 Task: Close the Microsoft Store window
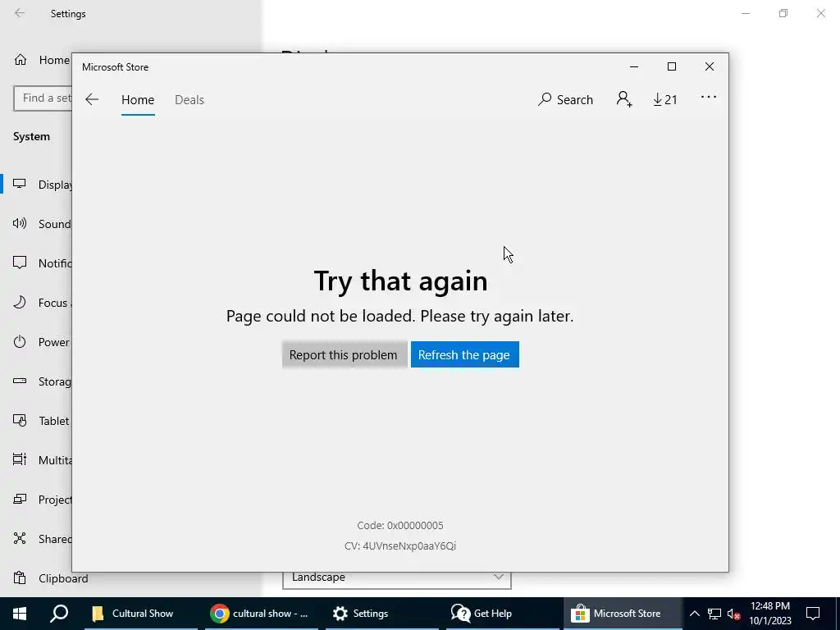pyautogui.click(x=710, y=67)
